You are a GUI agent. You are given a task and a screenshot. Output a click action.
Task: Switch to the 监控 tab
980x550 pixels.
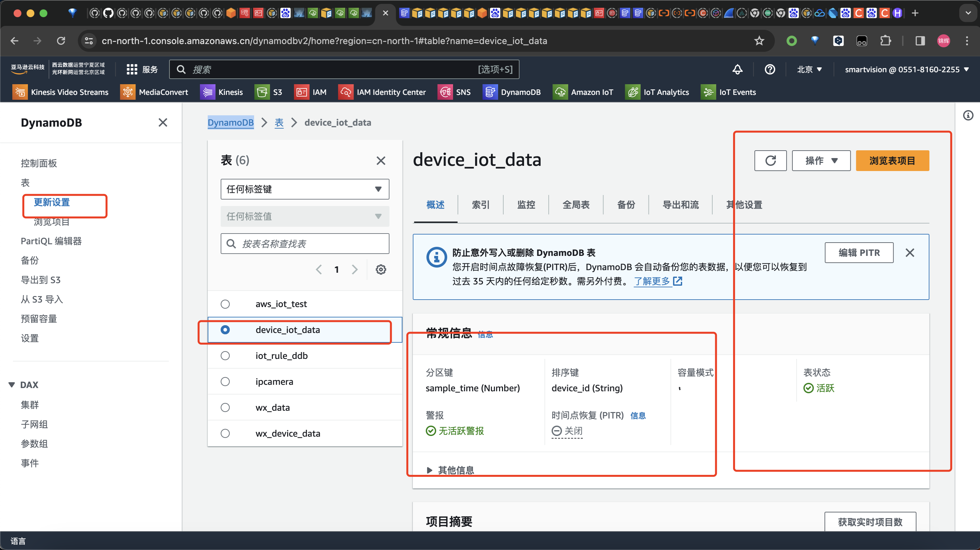(x=526, y=205)
